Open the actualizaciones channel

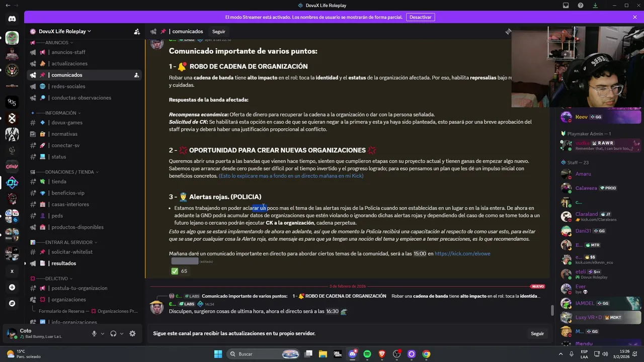click(84, 63)
